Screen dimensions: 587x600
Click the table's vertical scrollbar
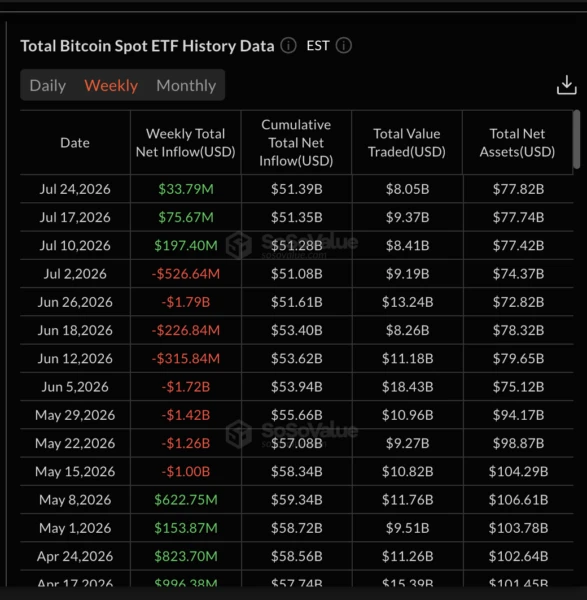click(576, 139)
